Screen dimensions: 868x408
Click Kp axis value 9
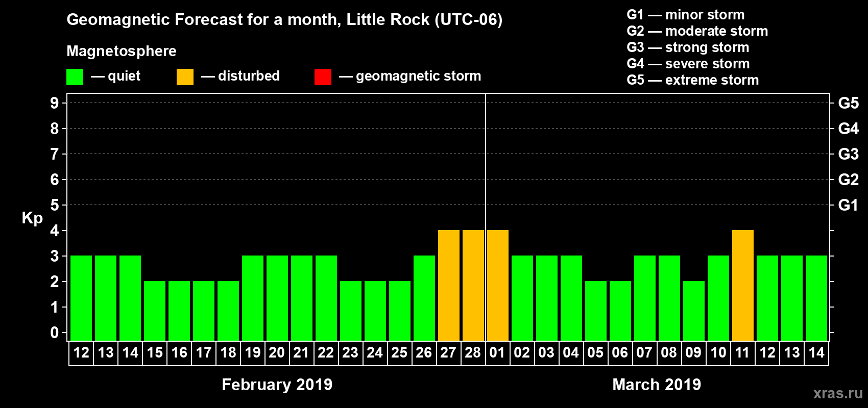click(55, 103)
